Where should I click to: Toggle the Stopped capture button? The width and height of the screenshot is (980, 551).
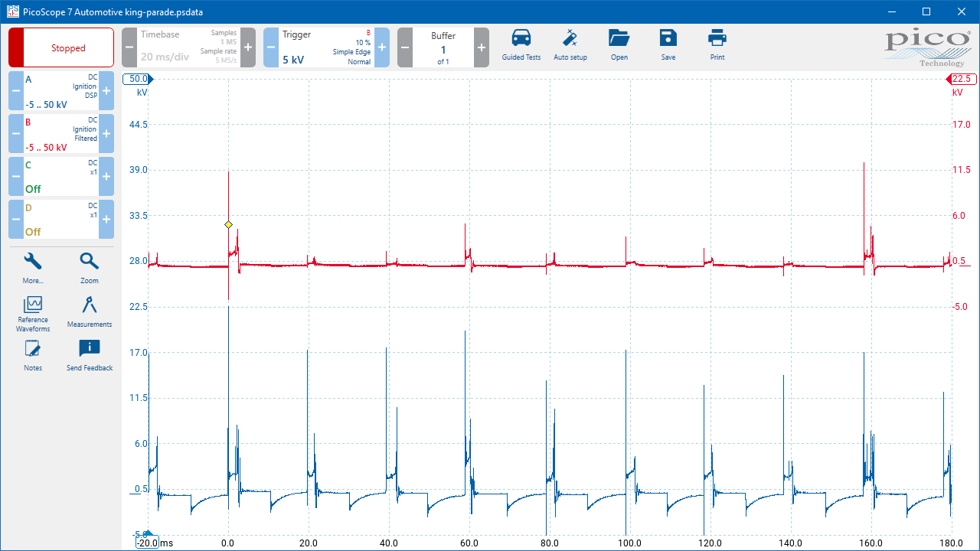pos(61,48)
